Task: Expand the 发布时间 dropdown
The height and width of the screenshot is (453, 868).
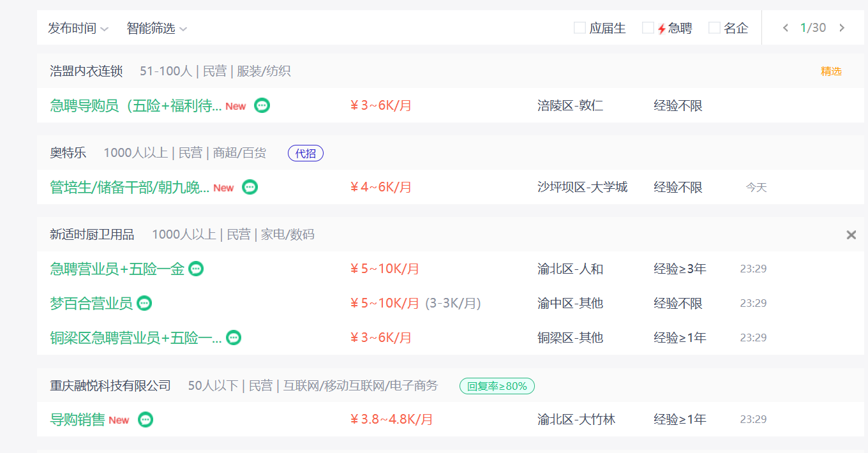Action: tap(79, 29)
